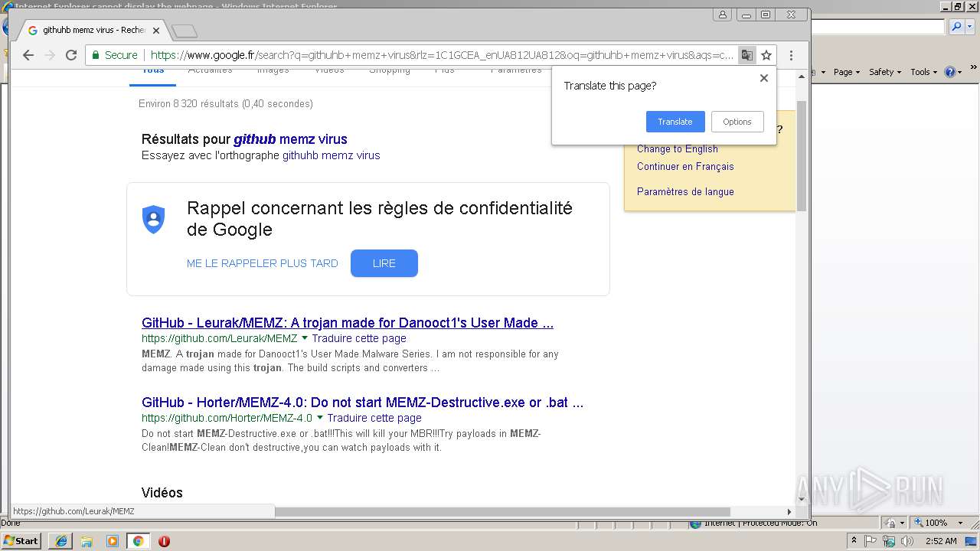Bookmark this page with the star icon

pos(766,55)
